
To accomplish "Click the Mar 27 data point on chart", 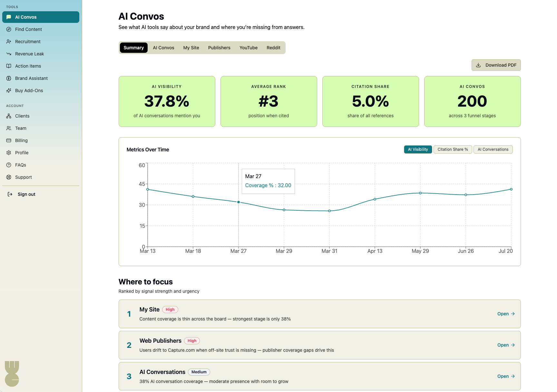I will pyautogui.click(x=239, y=202).
